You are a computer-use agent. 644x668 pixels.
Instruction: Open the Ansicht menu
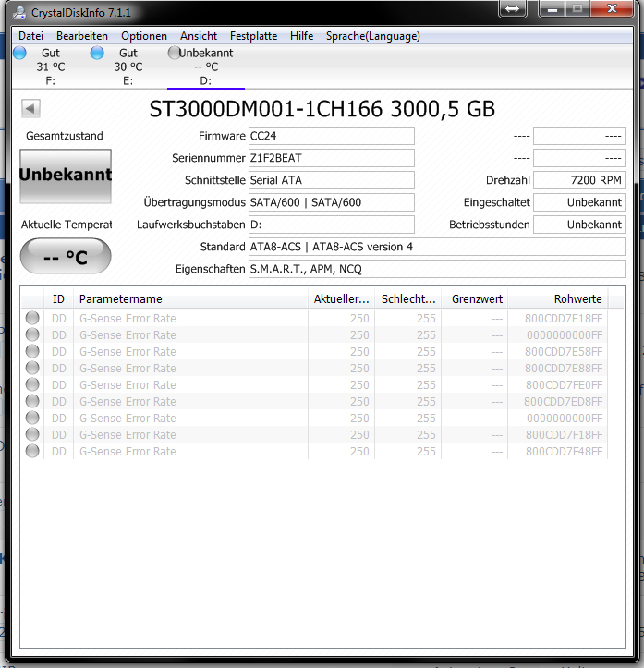(x=199, y=36)
